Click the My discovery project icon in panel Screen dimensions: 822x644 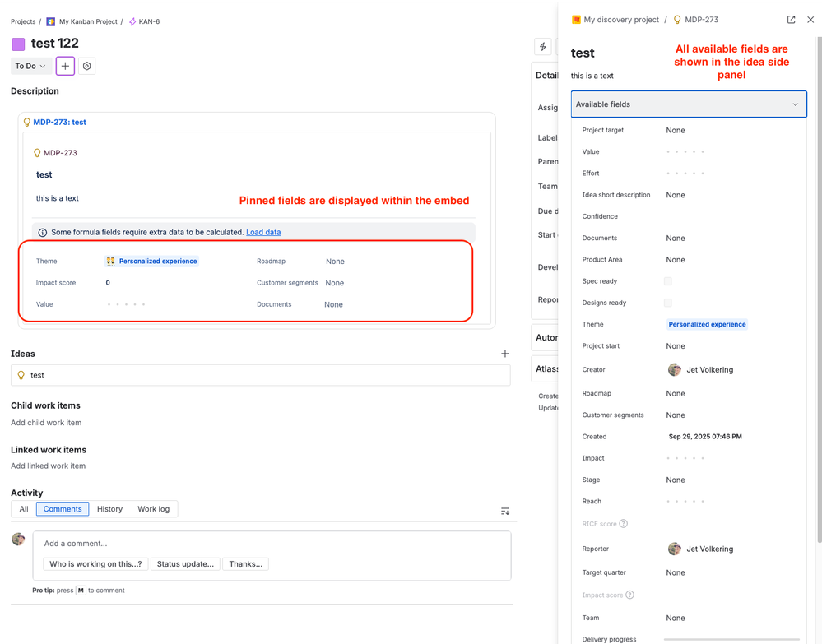pos(576,20)
